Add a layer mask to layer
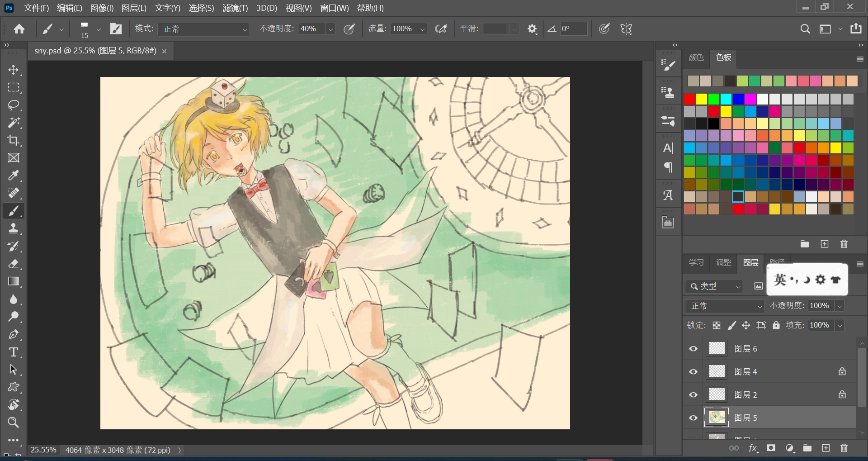Viewport: 868px width, 461px height. pos(771,448)
